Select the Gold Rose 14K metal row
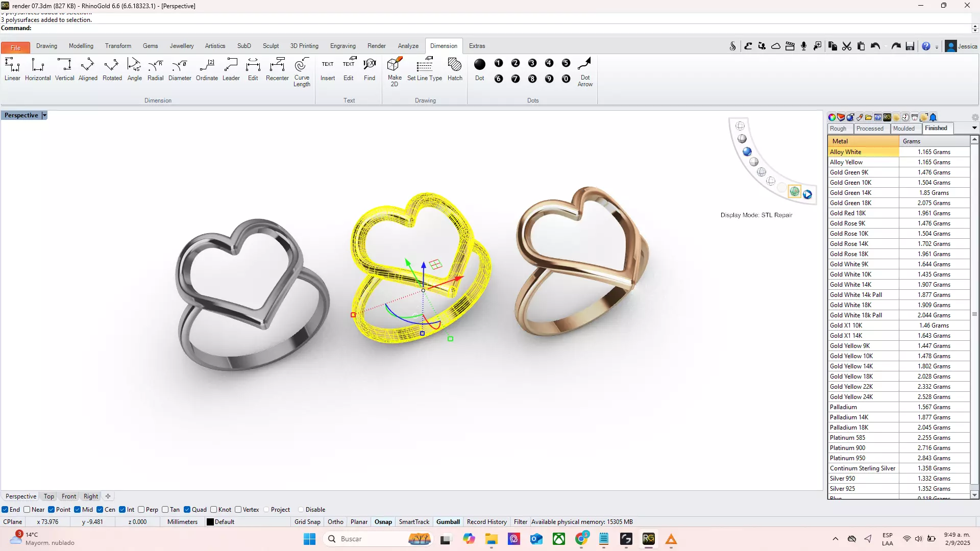980x551 pixels. 899,244
